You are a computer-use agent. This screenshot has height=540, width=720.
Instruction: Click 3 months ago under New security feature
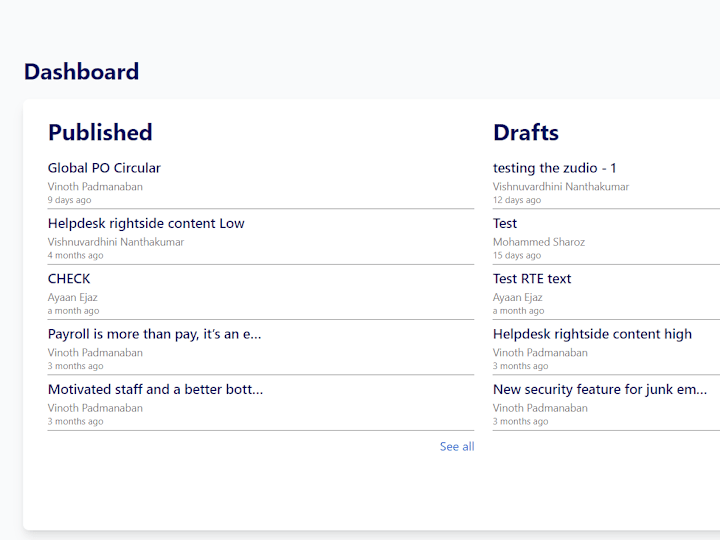click(520, 422)
